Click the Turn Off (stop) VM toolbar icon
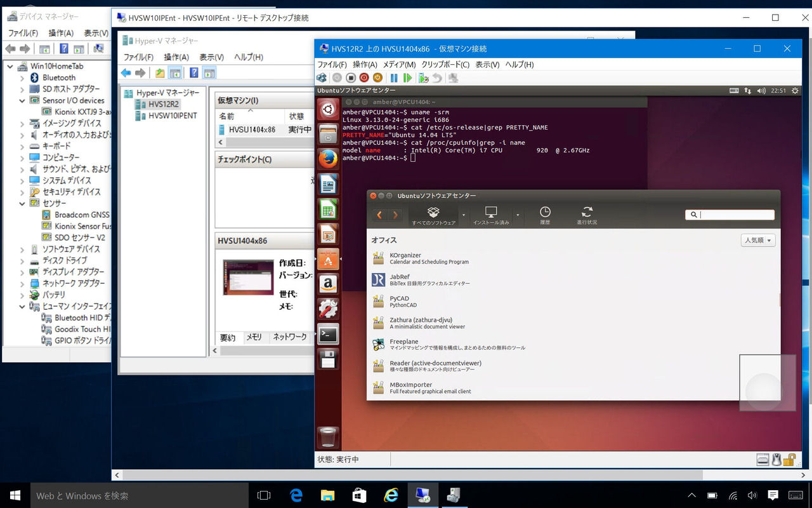 pyautogui.click(x=351, y=77)
